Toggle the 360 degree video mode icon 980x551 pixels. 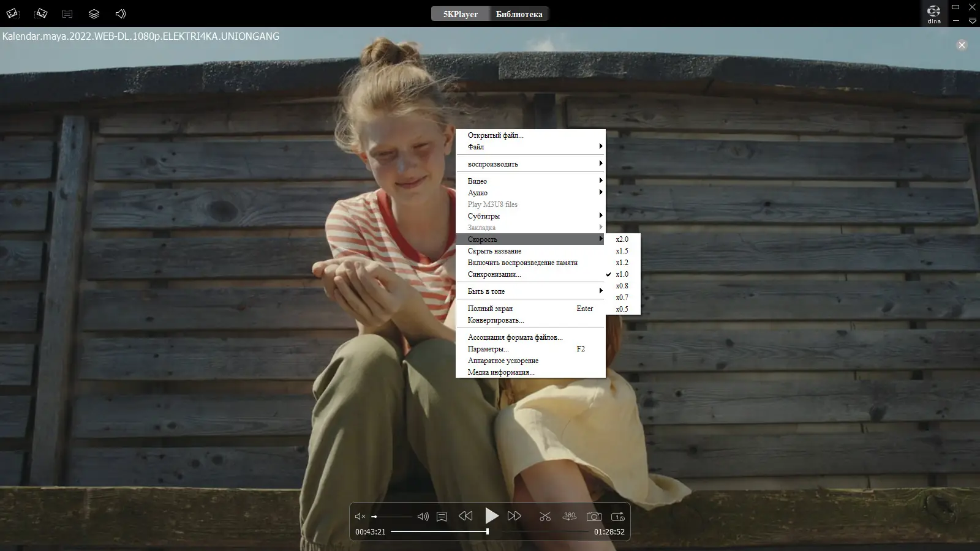[570, 516]
